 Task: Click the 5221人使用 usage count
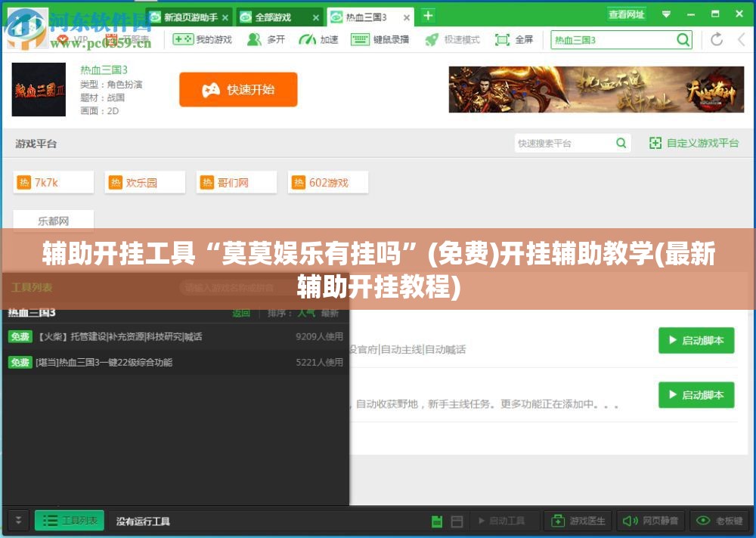(319, 362)
